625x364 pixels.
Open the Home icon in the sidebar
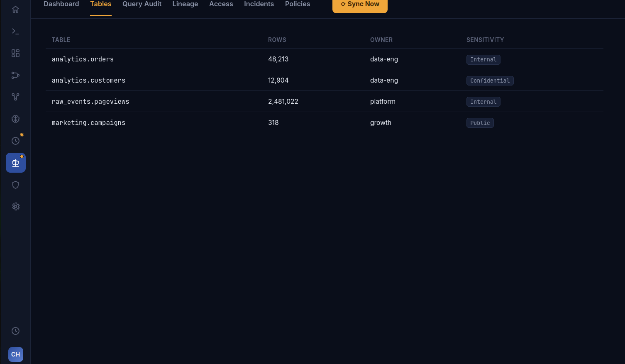[x=15, y=10]
